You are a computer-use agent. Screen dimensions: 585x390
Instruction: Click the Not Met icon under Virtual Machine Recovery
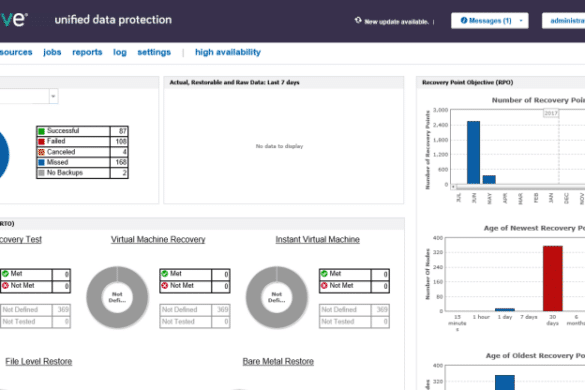pos(165,286)
